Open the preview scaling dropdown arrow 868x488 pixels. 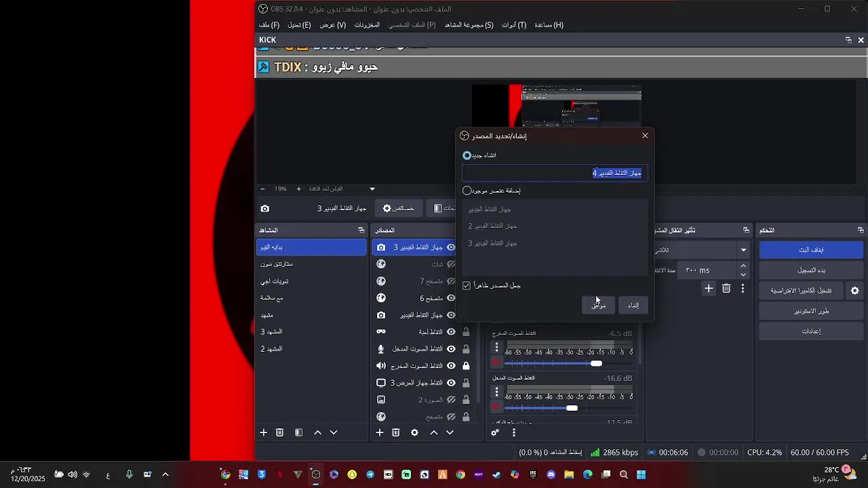372,189
